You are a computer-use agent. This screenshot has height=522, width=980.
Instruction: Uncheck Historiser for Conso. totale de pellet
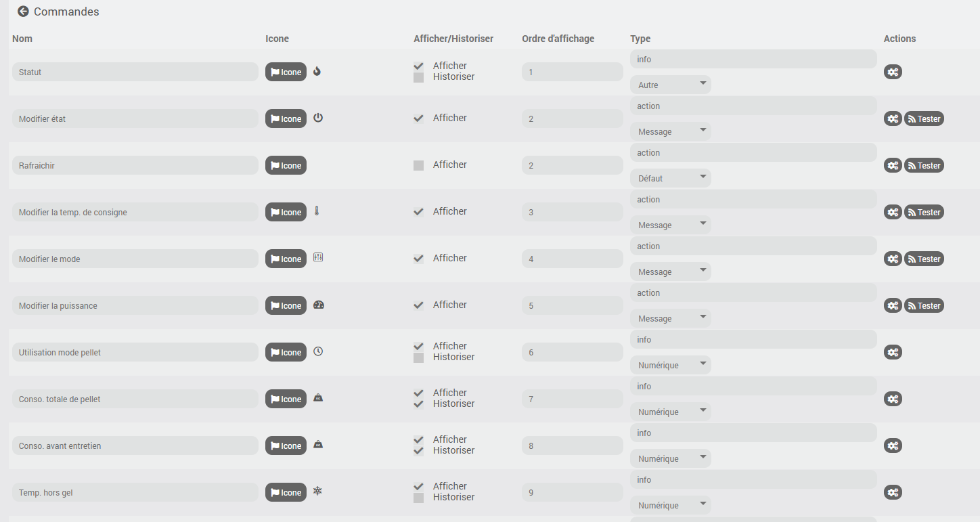click(419, 404)
